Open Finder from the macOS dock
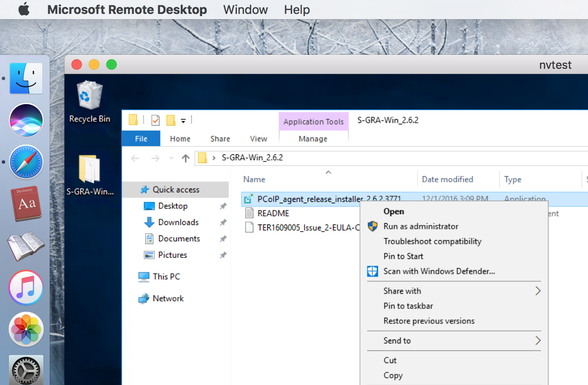 click(26, 78)
